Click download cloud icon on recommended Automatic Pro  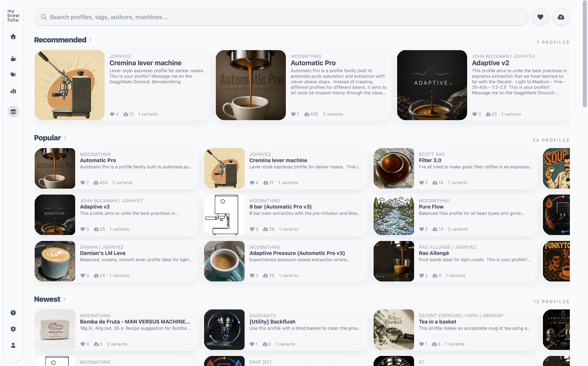click(x=306, y=114)
